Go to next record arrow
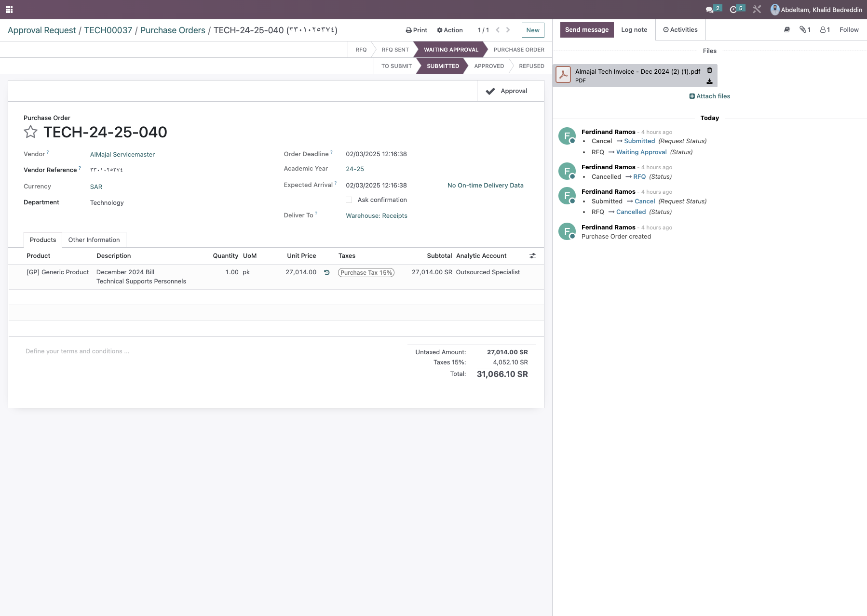 coord(508,30)
